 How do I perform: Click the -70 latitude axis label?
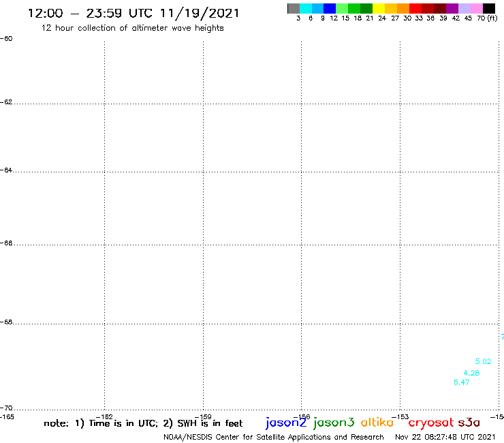6,408
